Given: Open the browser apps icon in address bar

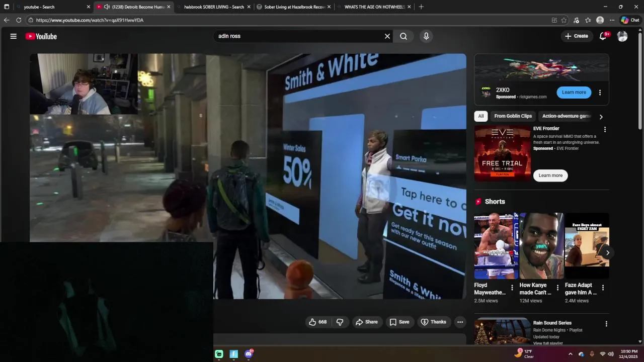Looking at the screenshot, I should 554,20.
